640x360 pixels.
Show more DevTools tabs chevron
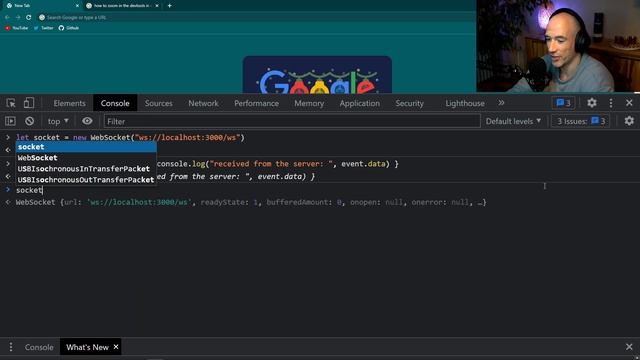(501, 103)
